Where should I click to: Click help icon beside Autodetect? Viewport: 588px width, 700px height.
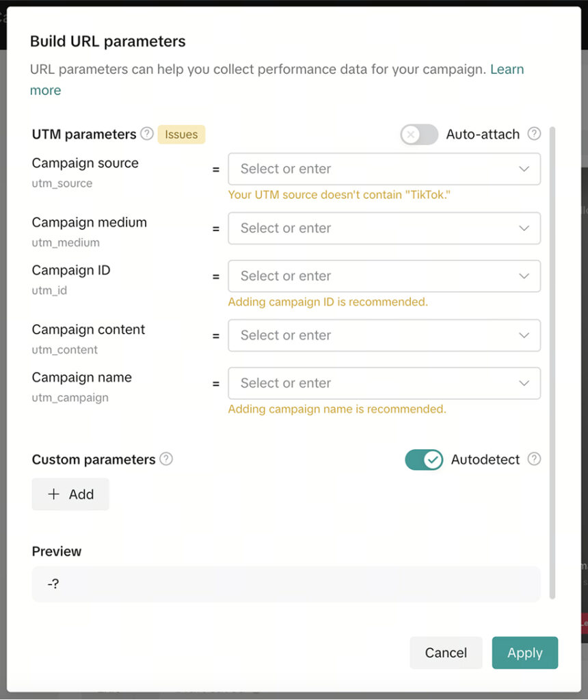pyautogui.click(x=534, y=459)
